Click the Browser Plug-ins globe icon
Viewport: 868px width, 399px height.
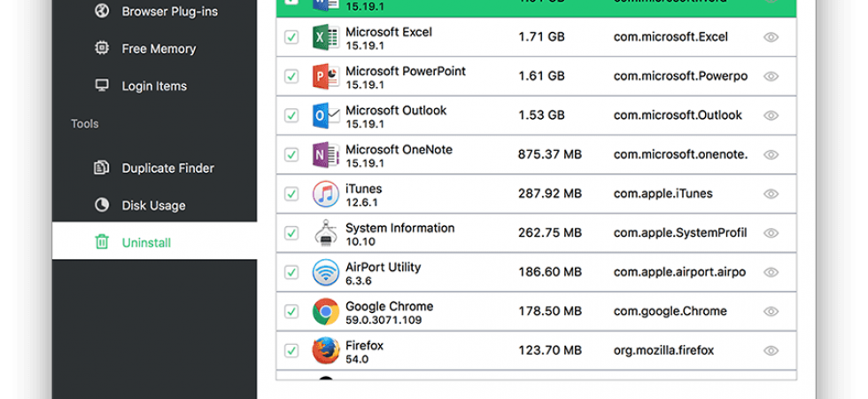pyautogui.click(x=102, y=11)
